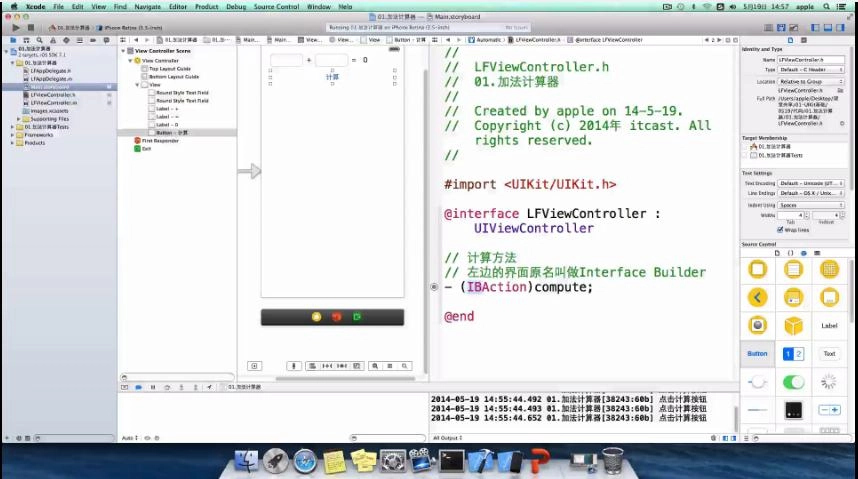Toggle the document outline button
The width and height of the screenshot is (858, 479).
[x=254, y=366]
